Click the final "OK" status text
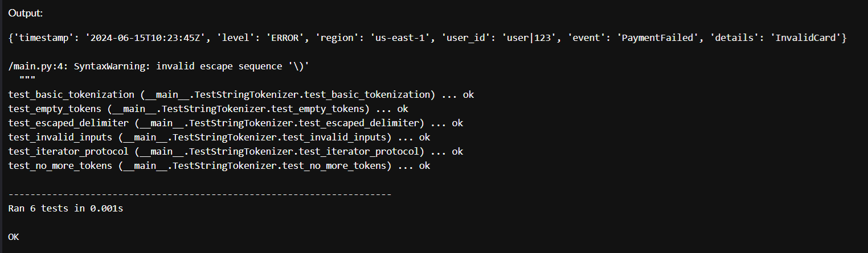This screenshot has height=253, width=868. (x=14, y=237)
